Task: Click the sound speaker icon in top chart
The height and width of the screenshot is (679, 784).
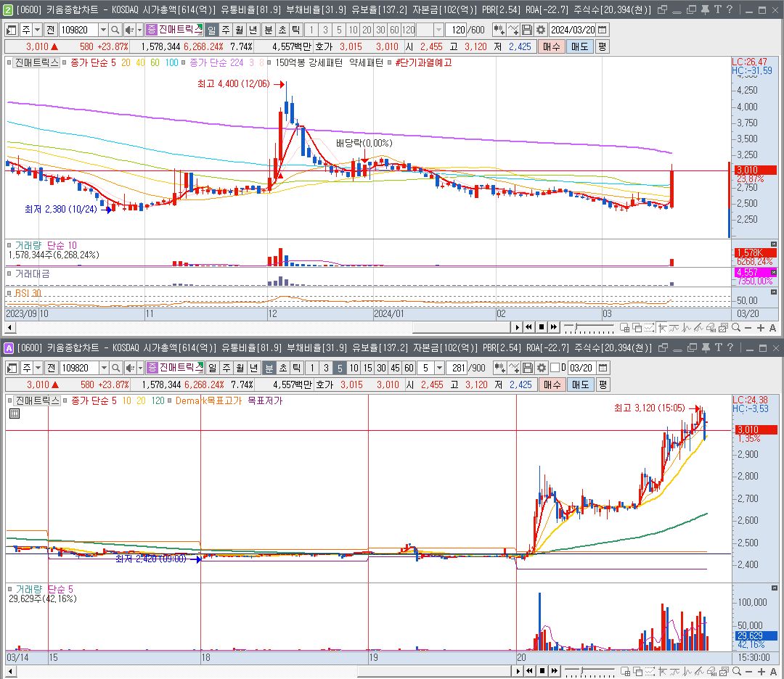Action: 129,30
